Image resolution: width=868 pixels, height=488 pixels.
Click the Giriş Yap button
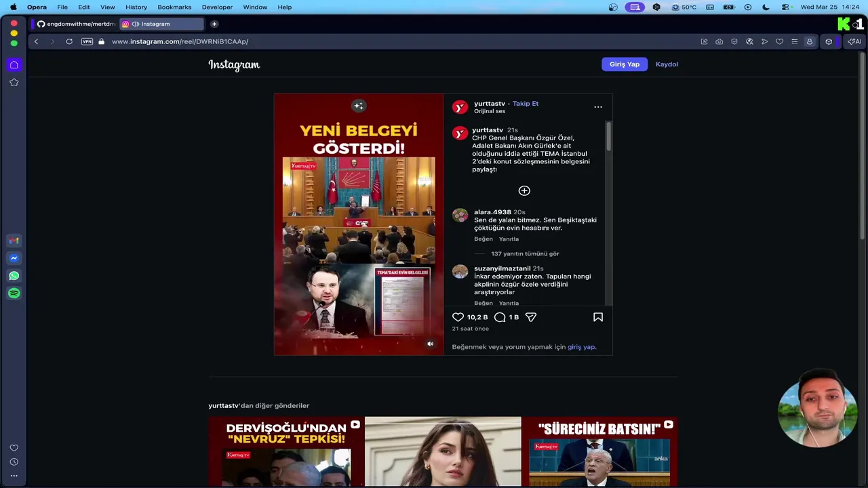pyautogui.click(x=625, y=64)
